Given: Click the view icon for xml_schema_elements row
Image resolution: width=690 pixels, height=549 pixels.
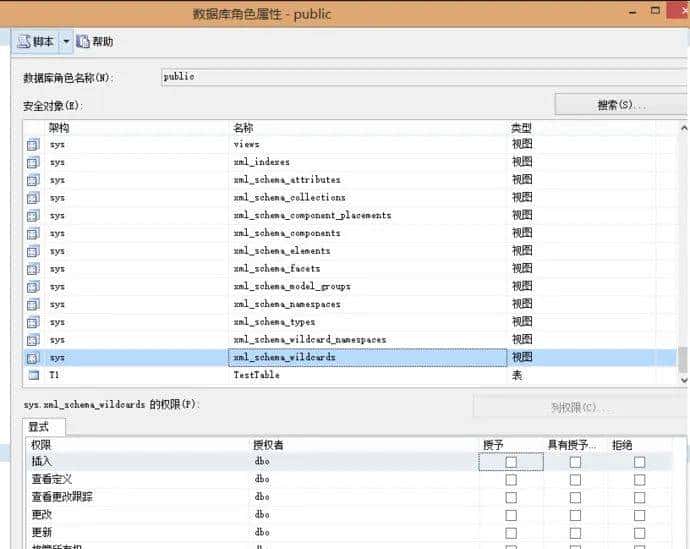Looking at the screenshot, I should [33, 251].
